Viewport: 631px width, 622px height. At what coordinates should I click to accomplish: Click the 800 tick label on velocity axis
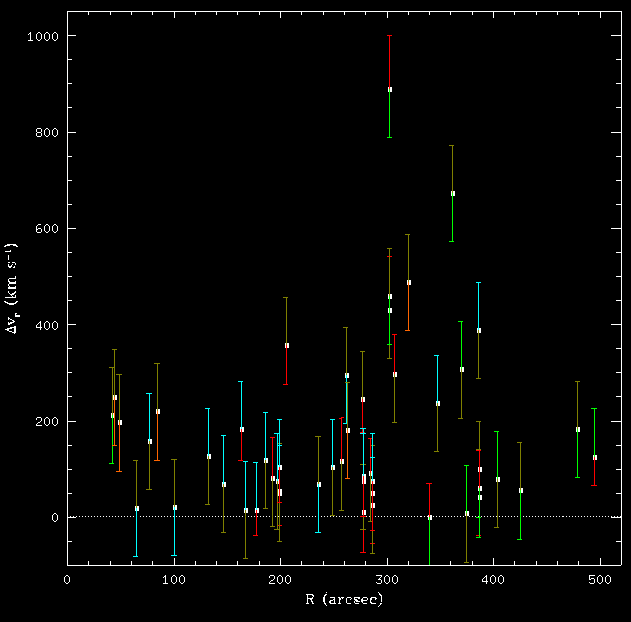(x=47, y=133)
